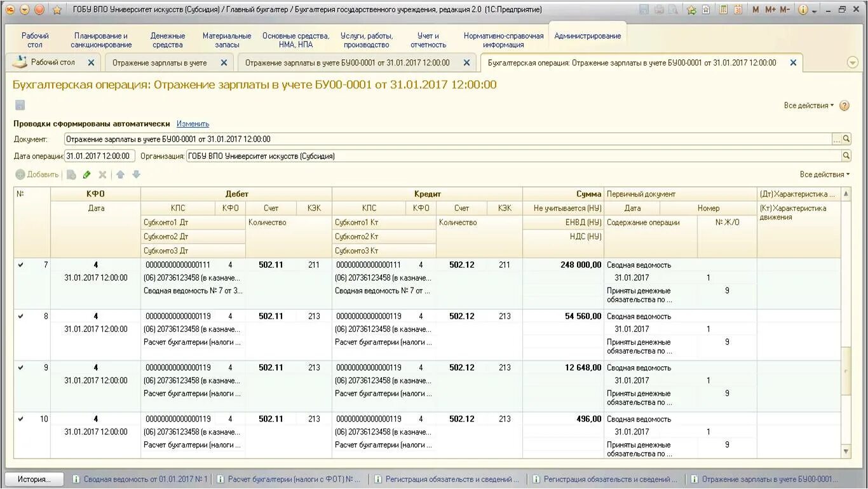Open Основные средства, НМА, НПА section
868x489 pixels.
296,40
